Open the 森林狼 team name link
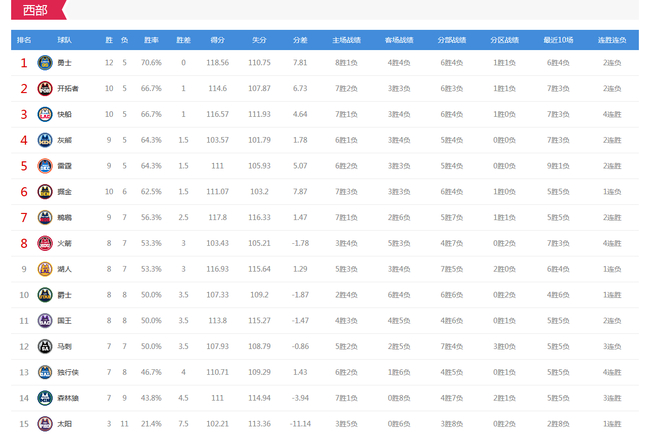This screenshot has height=436, width=650. tap(68, 398)
